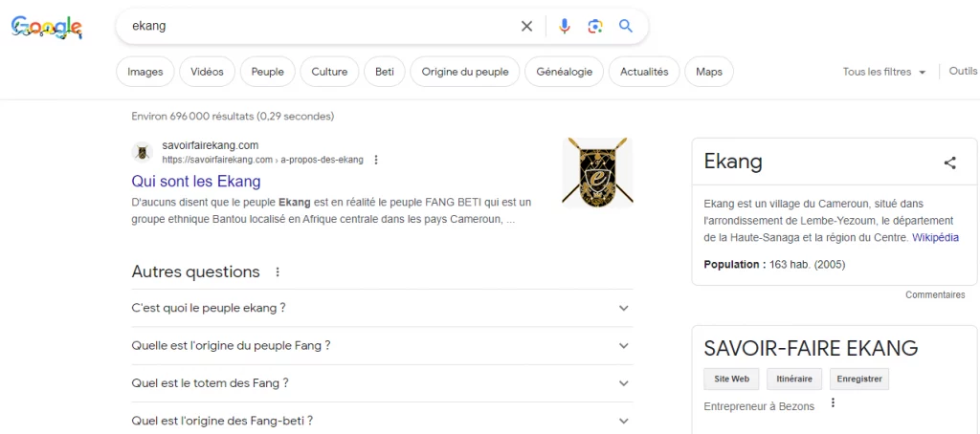Screen dimensions: 980x434
Task: Open the three-dot menu beside Entrepreneur à Bezons
Action: [x=833, y=402]
